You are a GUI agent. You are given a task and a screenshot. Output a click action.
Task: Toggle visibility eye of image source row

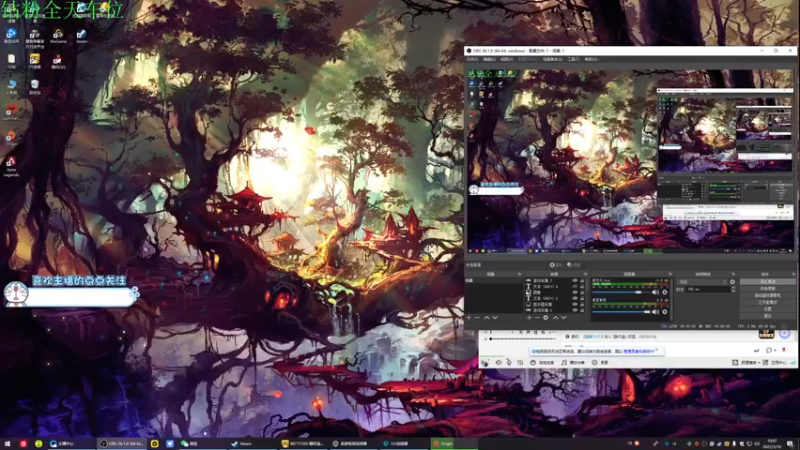(x=575, y=292)
